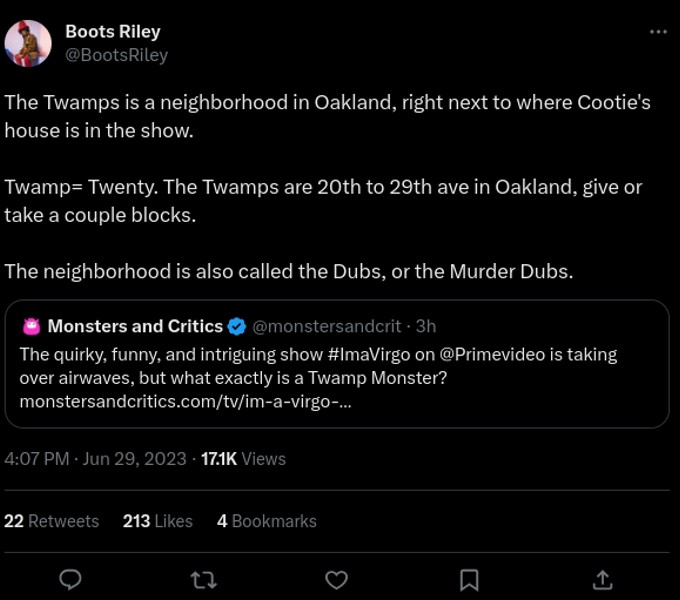The image size is (680, 600).
Task: View the 22 Retweets list
Action: pos(52,521)
